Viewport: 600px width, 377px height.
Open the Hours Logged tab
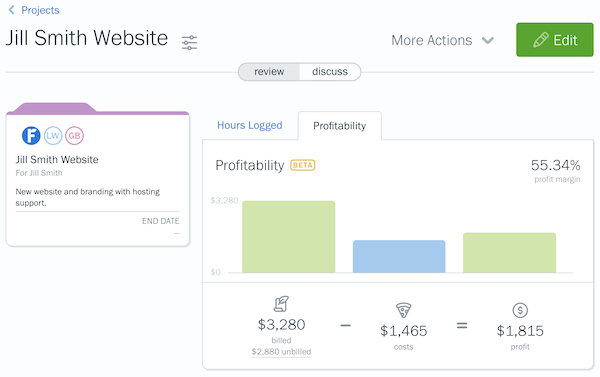(x=249, y=125)
